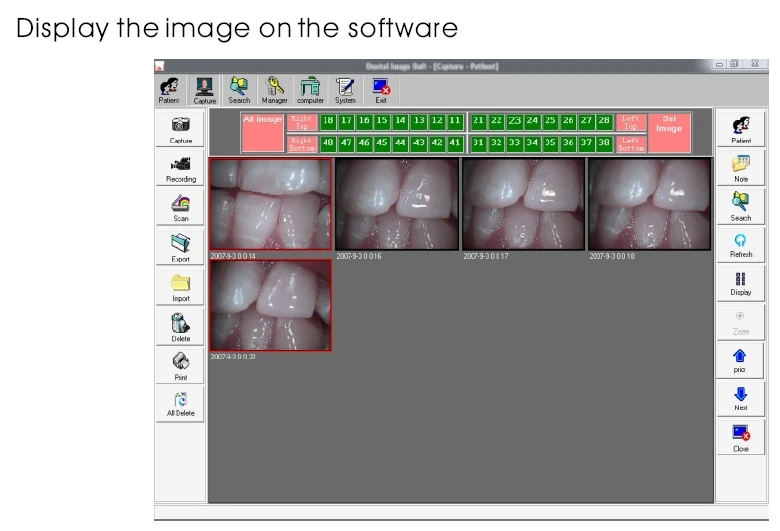780x531 pixels.
Task: Go to prior page with up arrow
Action: pyautogui.click(x=740, y=361)
